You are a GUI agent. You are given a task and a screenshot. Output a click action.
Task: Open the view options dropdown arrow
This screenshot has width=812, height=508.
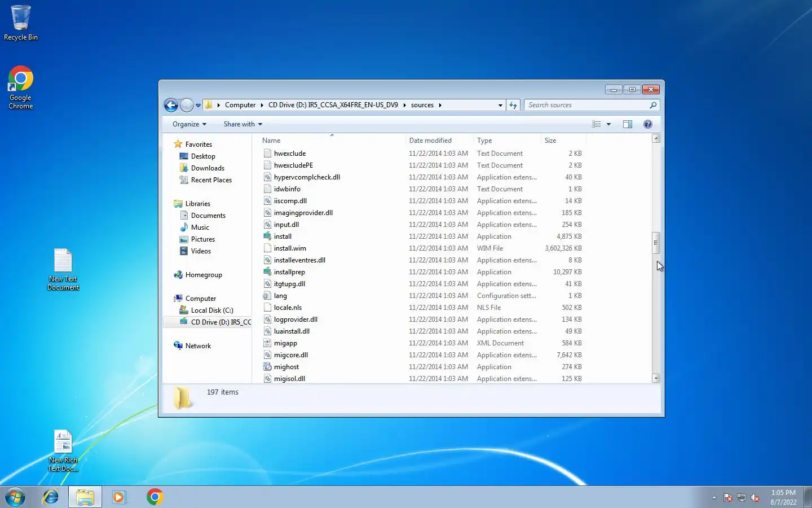coord(608,124)
